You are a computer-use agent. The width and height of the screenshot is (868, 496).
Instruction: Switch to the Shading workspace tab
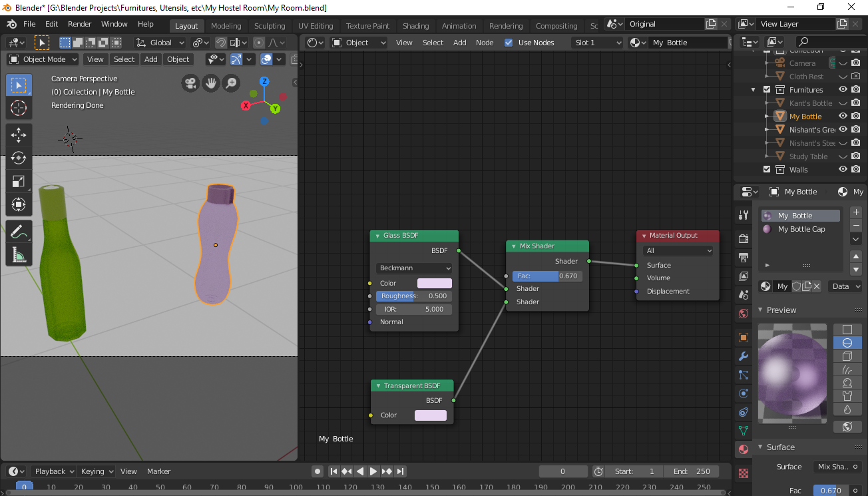pos(415,26)
